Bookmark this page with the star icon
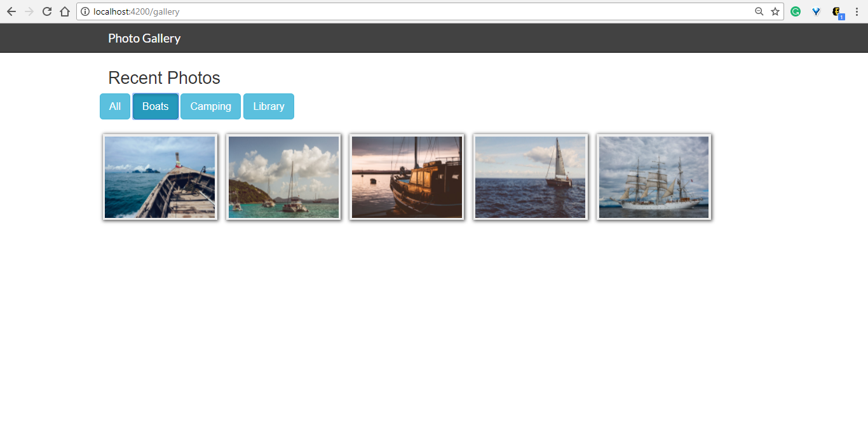 (x=775, y=11)
